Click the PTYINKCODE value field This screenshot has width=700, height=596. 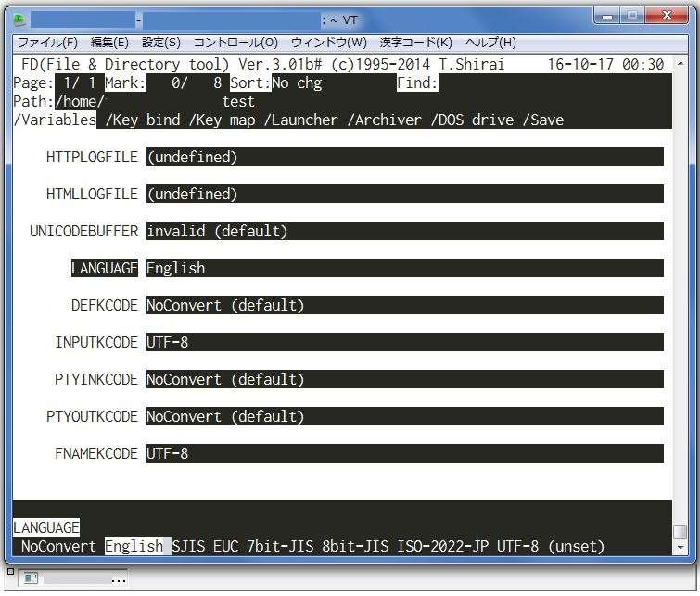(405, 379)
